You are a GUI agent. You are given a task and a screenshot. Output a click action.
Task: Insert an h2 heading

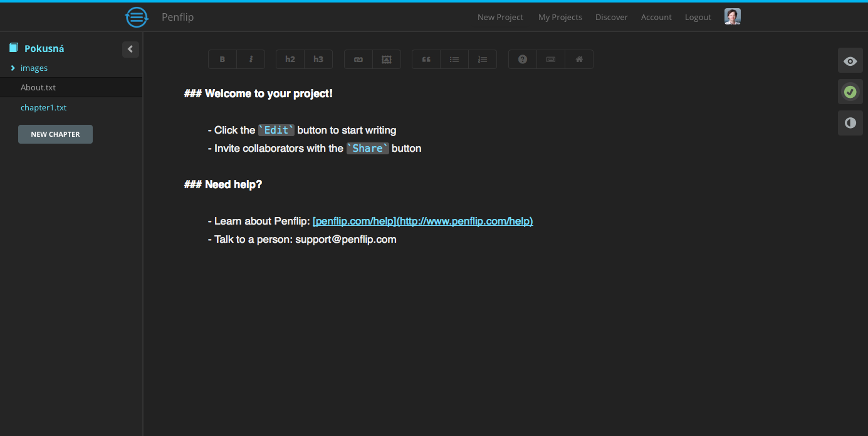coord(290,59)
